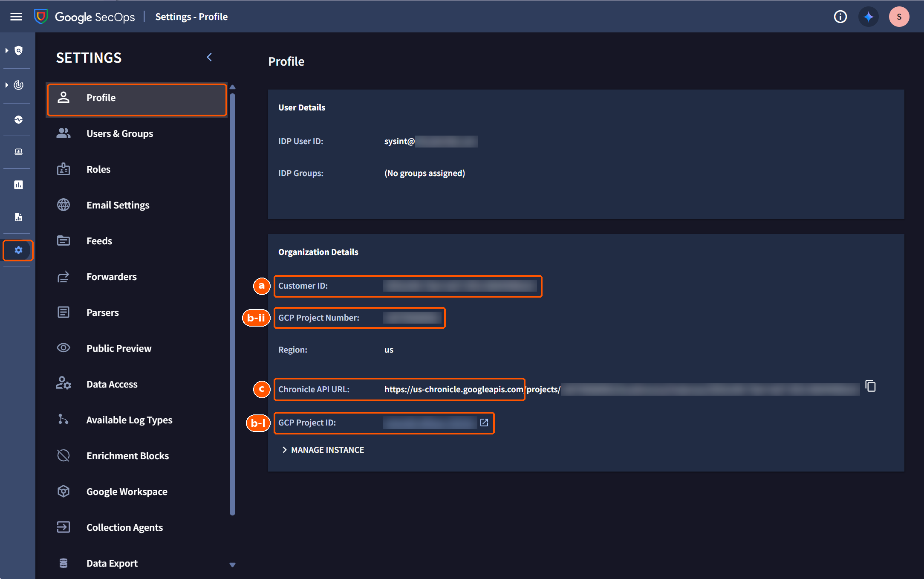Open the reports document rail icon
Image resolution: width=924 pixels, height=579 pixels.
(x=18, y=217)
